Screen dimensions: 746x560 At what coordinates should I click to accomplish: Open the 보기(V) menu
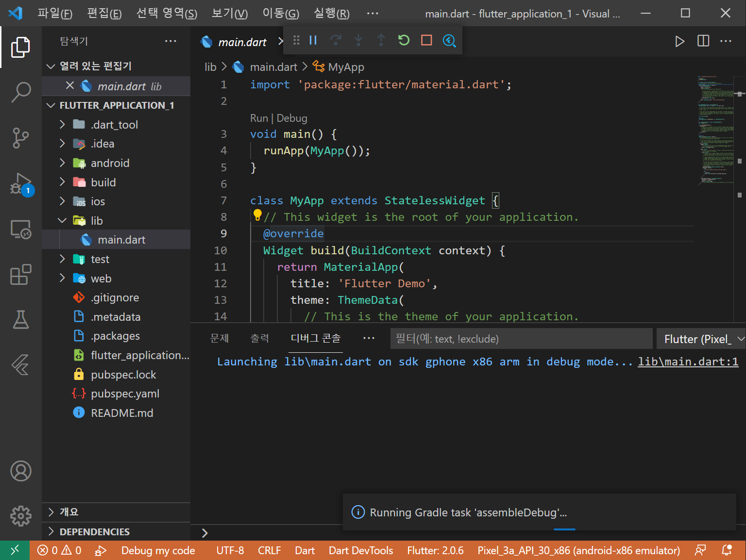tap(230, 13)
